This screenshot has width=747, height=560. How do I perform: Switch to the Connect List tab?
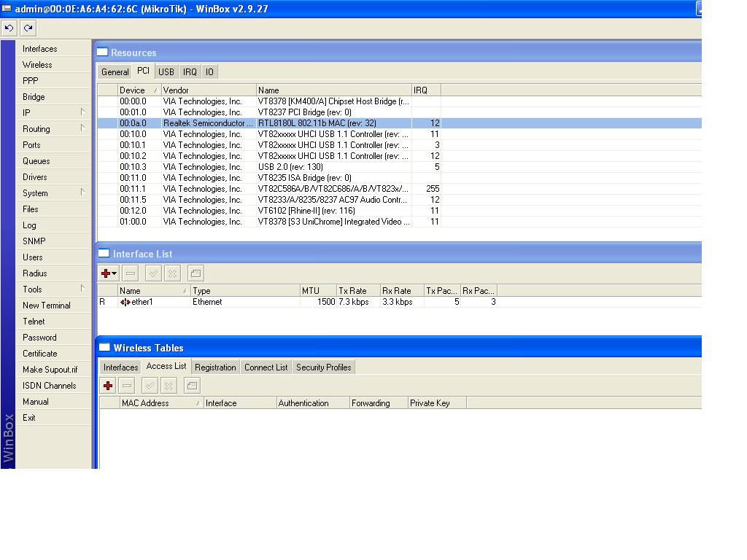[266, 367]
